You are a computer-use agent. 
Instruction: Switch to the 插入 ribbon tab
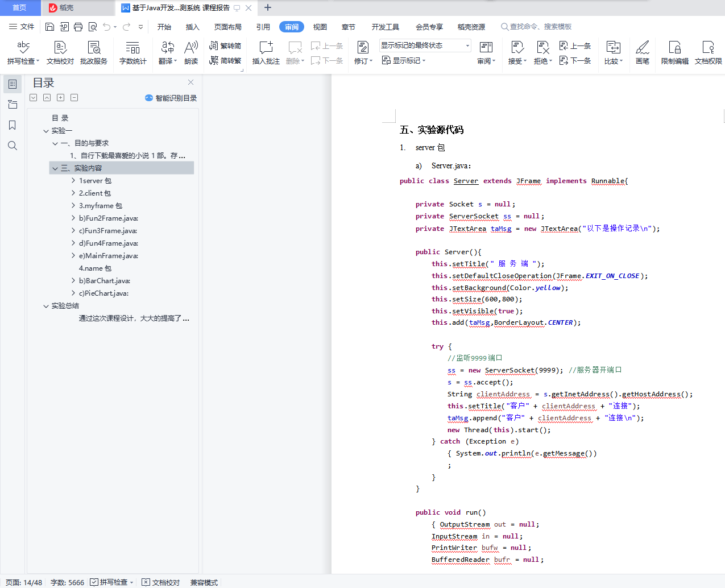(x=193, y=27)
